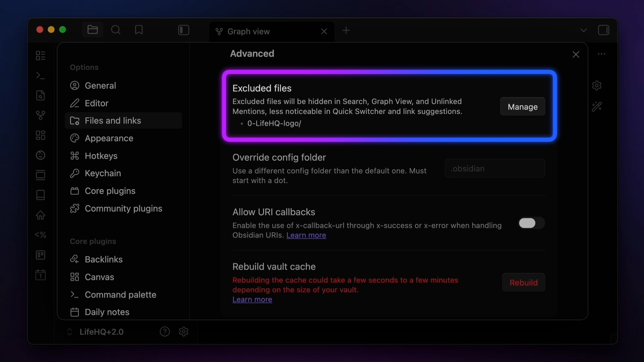Enable Allow URI callbacks toggle
644x362 pixels.
pyautogui.click(x=531, y=223)
